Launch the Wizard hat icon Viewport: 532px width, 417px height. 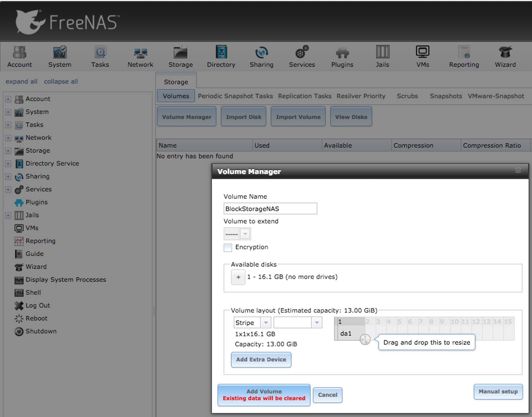point(505,53)
